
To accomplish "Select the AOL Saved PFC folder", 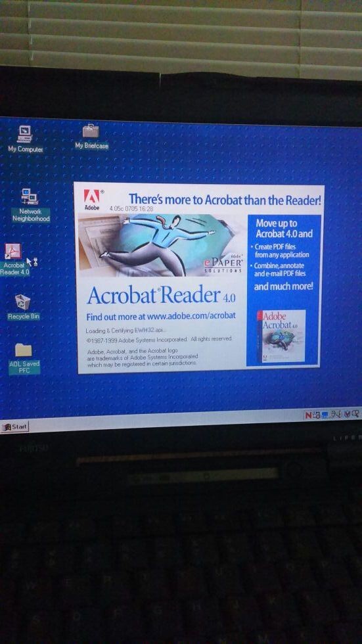I will tap(24, 358).
